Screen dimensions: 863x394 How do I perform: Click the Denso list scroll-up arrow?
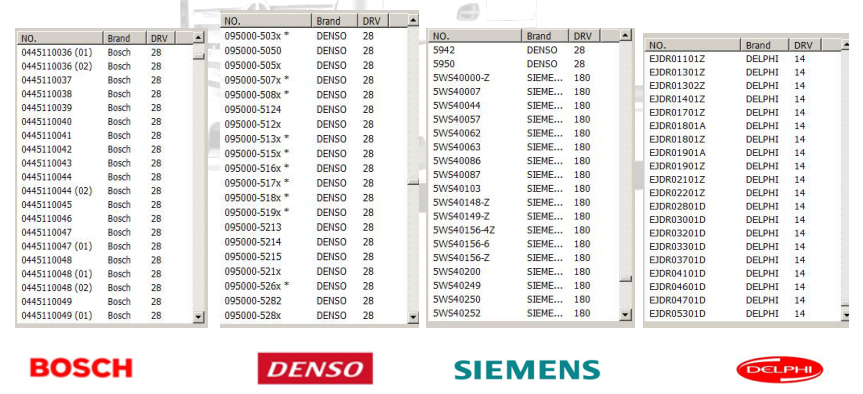pos(413,21)
